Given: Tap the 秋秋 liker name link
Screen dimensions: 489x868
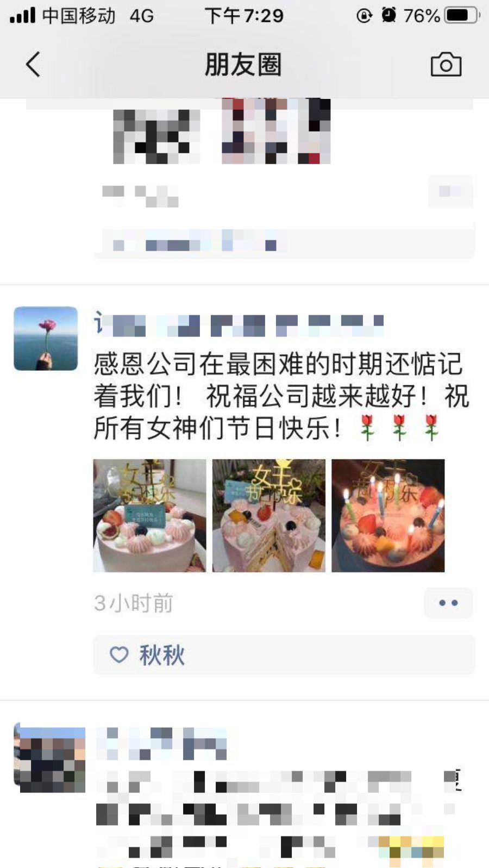Looking at the screenshot, I should tap(162, 655).
